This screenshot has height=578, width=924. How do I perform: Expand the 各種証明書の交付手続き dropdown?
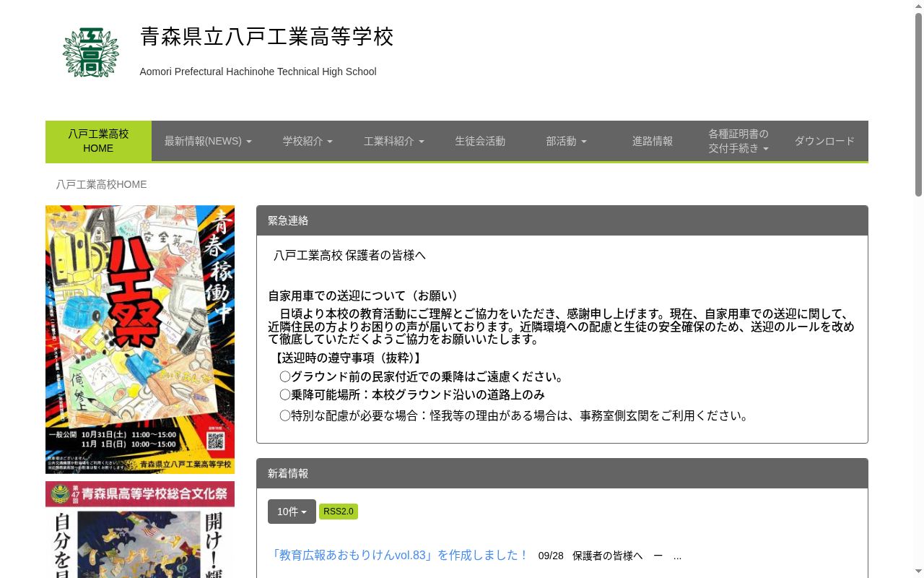[x=738, y=141]
